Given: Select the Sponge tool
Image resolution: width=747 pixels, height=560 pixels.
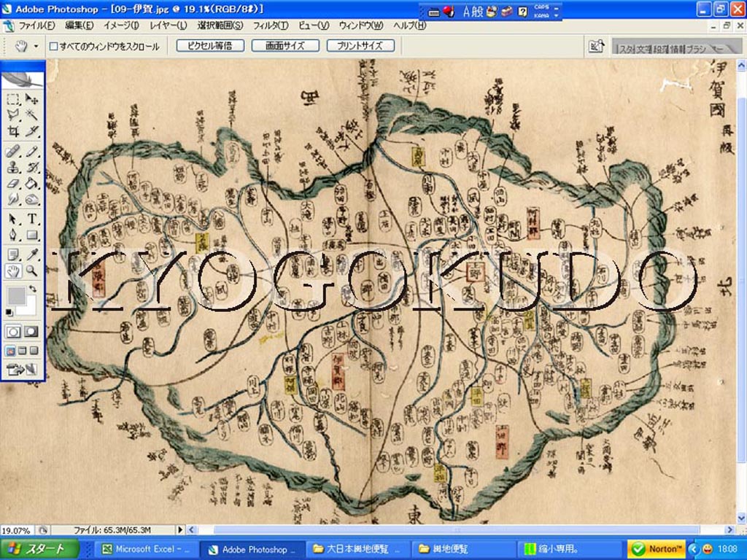Looking at the screenshot, I should tap(31, 198).
